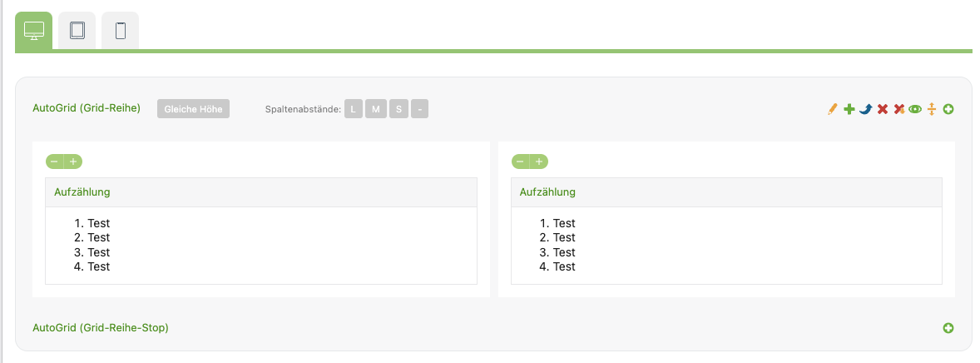Click the green plus icon beside the pencil
The image size is (980, 363).
(849, 109)
